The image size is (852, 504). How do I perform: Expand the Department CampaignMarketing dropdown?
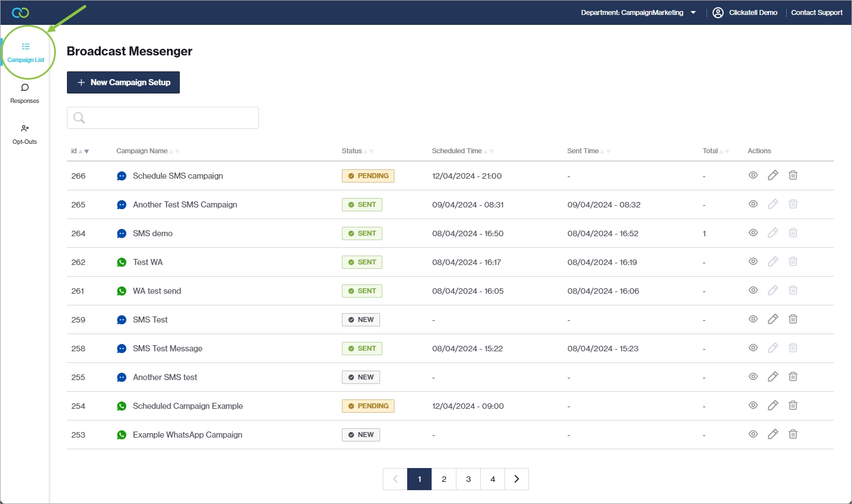point(693,13)
